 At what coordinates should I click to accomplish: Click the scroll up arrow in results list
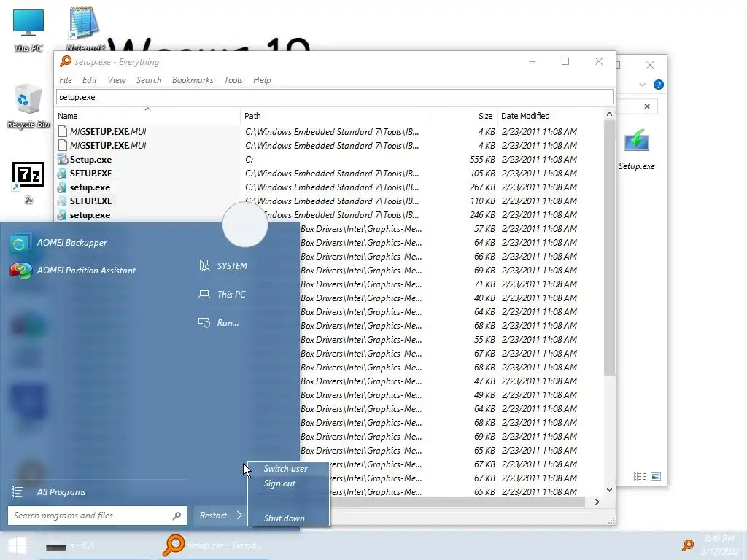point(609,114)
